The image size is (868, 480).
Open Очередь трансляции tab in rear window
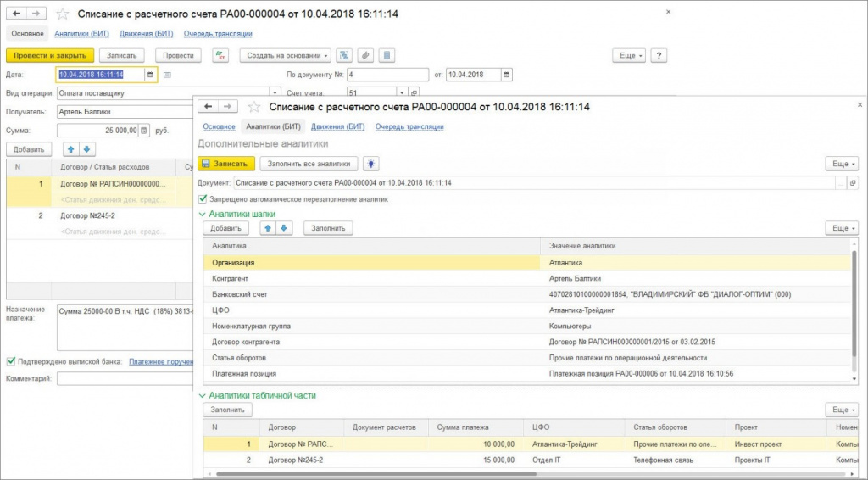click(218, 34)
